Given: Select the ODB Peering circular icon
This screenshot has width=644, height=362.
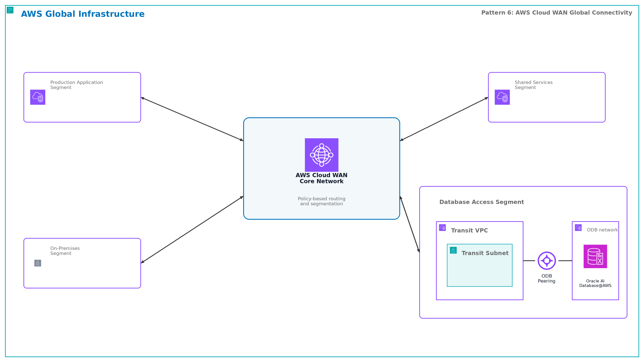Looking at the screenshot, I should click(547, 261).
